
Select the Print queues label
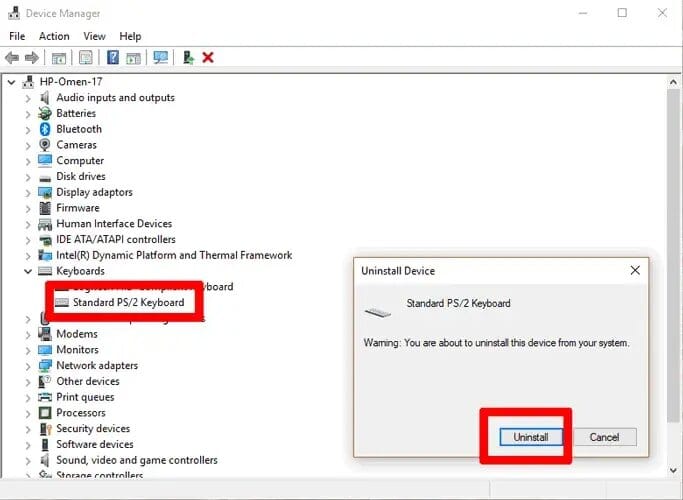click(85, 397)
